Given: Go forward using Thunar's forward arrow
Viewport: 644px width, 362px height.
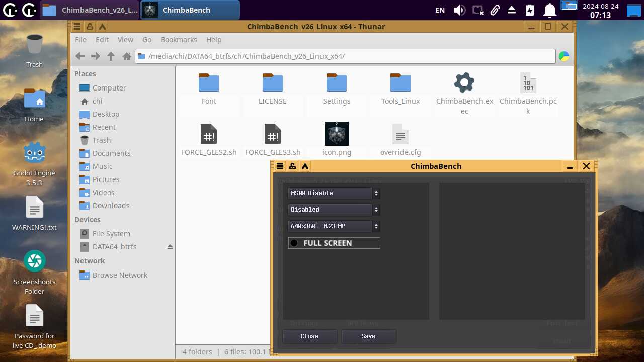Looking at the screenshot, I should (x=95, y=56).
